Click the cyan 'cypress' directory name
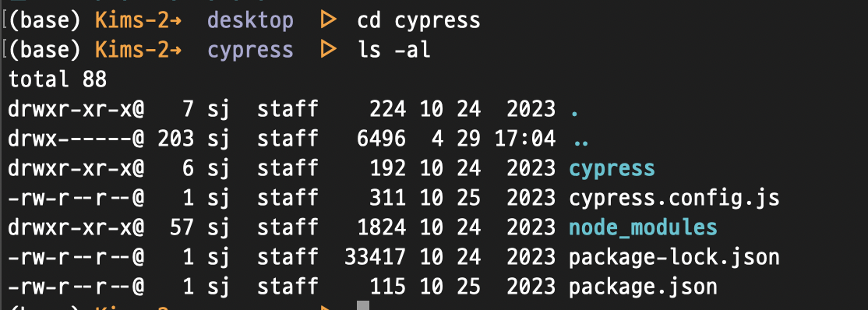Viewport: 868px width, 310px height. [612, 168]
